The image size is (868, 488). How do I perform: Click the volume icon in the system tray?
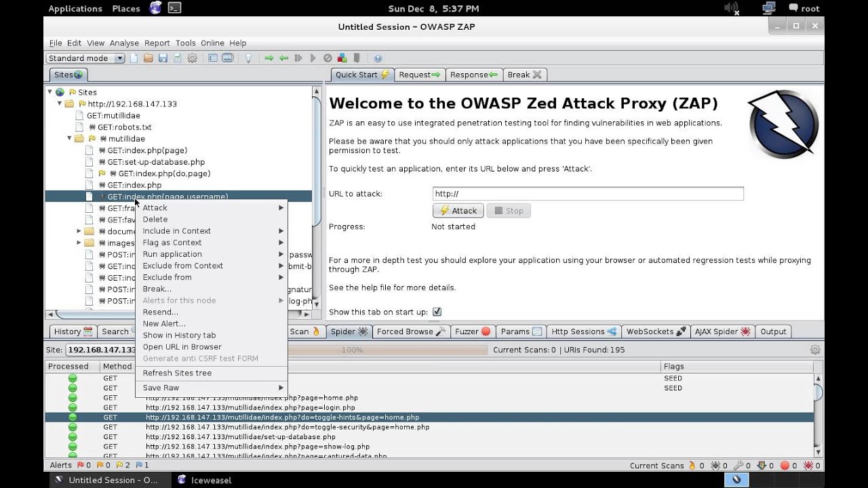coord(731,8)
